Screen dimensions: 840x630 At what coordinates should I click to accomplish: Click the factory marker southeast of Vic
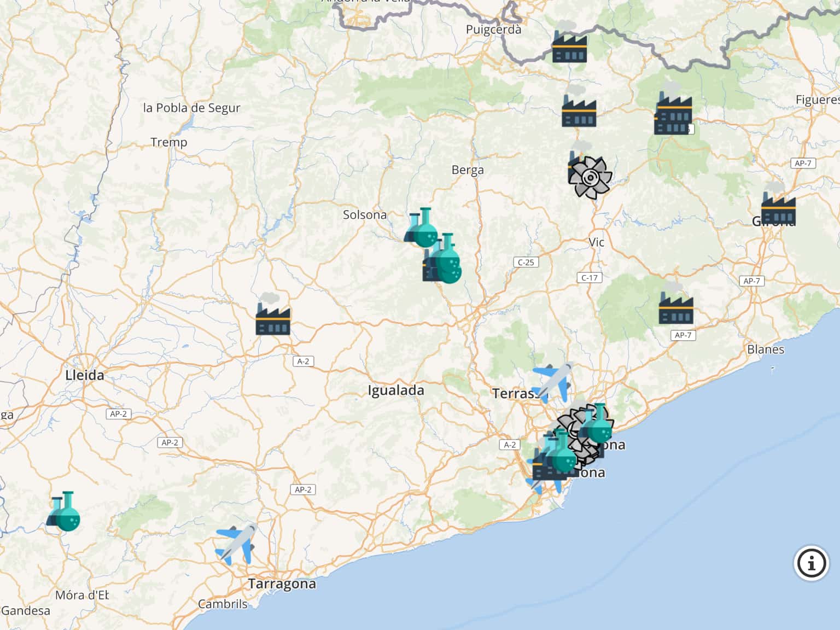click(x=676, y=305)
